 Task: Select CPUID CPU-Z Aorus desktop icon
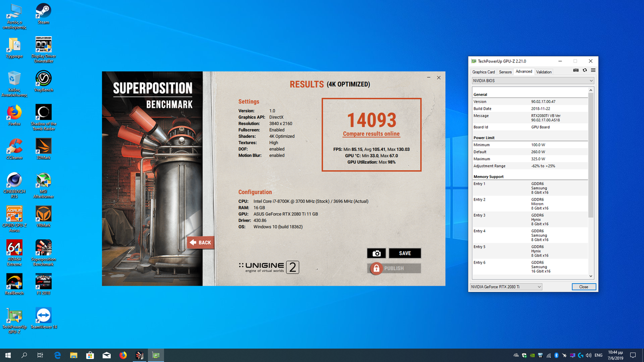point(14,219)
